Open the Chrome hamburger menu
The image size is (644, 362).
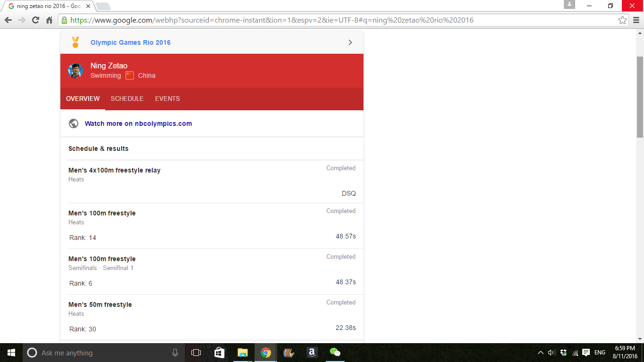point(636,20)
